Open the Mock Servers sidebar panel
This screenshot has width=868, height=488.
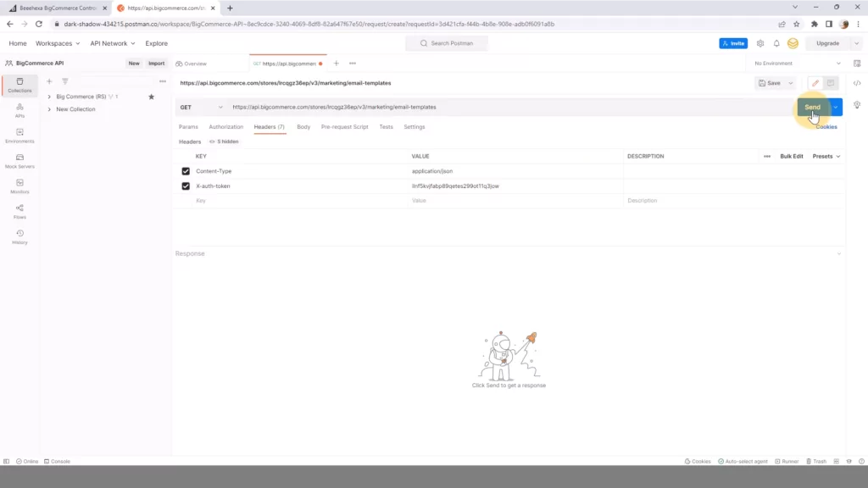[20, 162]
